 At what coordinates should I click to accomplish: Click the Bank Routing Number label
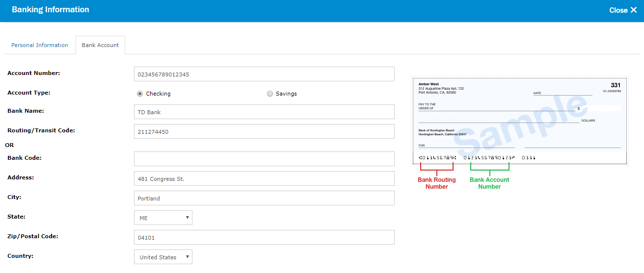tap(437, 183)
